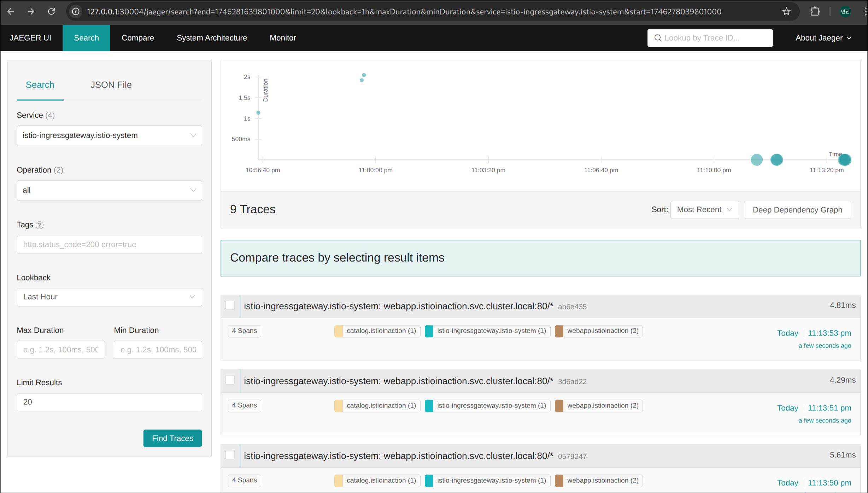The width and height of the screenshot is (868, 493).
Task: Click the 9 Traces heading
Action: (x=253, y=209)
